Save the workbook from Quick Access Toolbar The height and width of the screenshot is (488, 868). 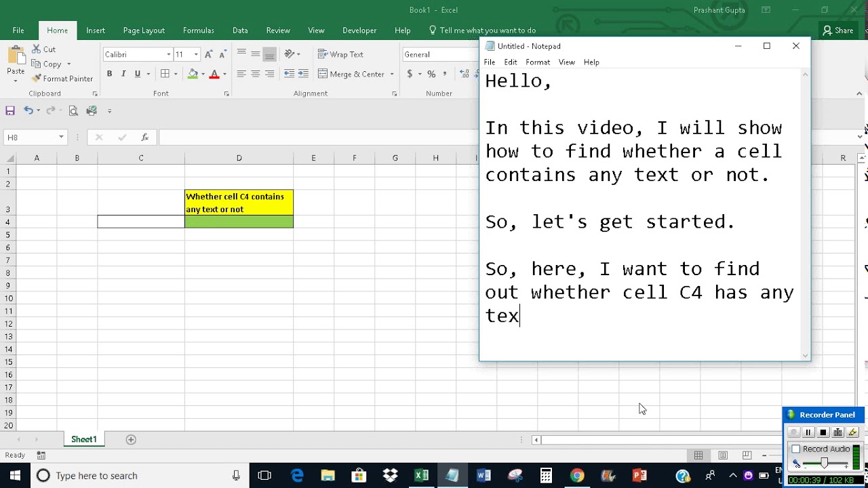10,110
